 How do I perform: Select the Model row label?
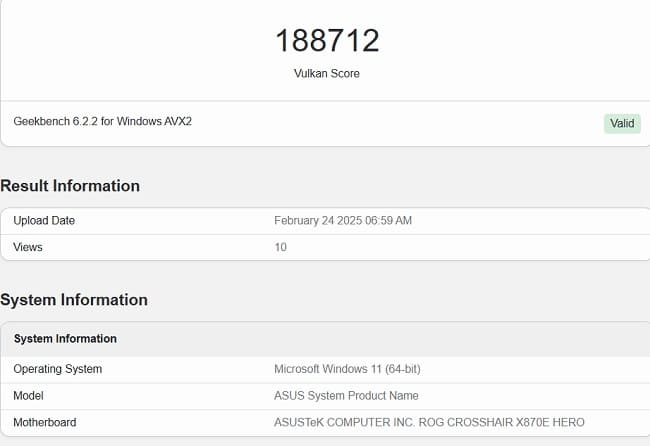pyautogui.click(x=30, y=395)
